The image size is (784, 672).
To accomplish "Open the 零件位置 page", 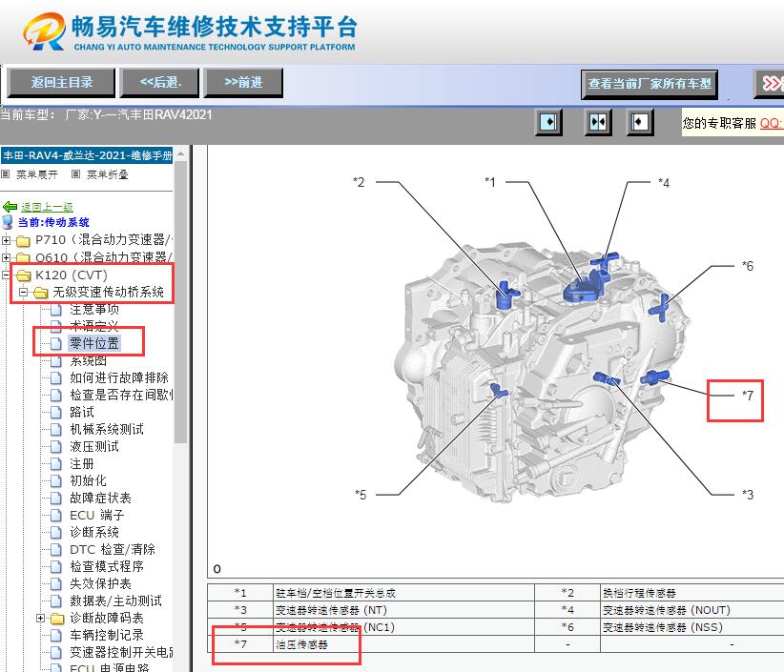I will 94,343.
